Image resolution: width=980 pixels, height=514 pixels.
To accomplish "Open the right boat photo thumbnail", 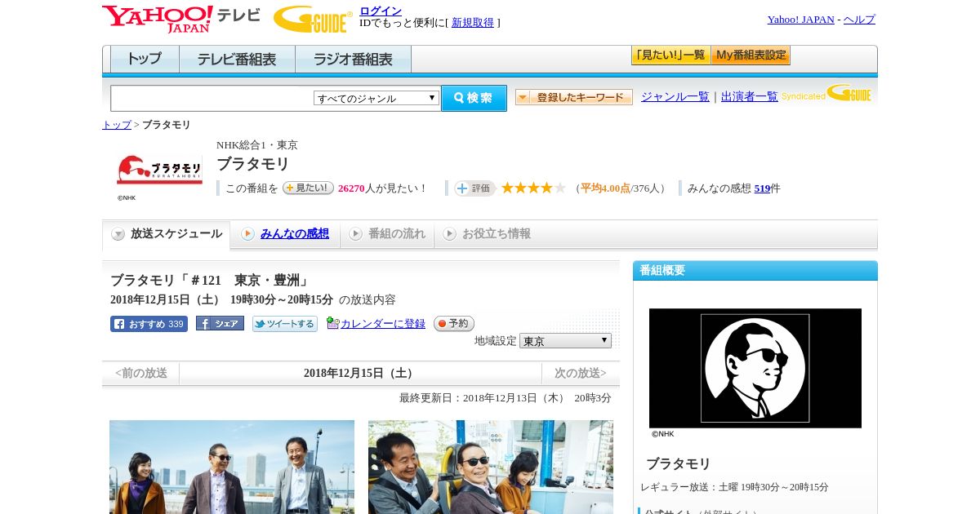I will tap(491, 467).
